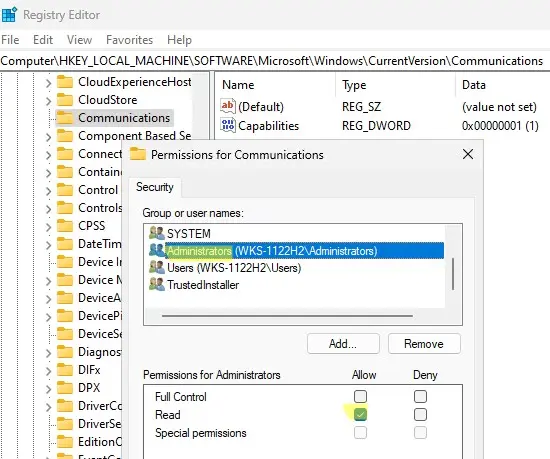550x459 pixels.
Task: Enable Full Control Allow checkbox
Action: 360,397
